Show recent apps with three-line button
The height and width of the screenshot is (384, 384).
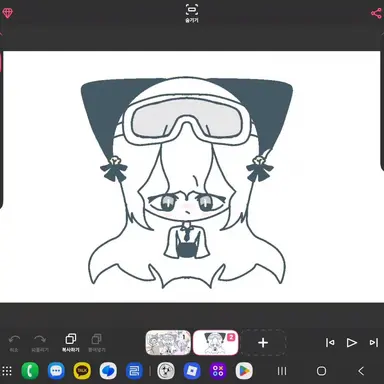282,371
